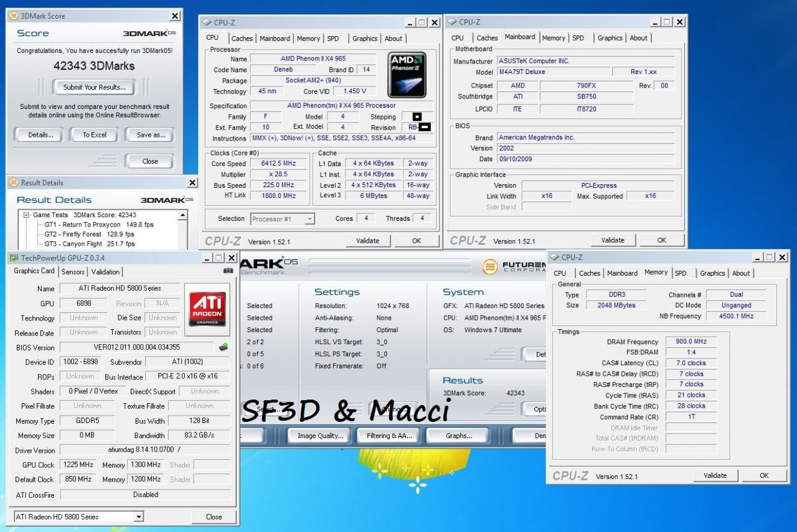
Task: Click the DRAM Frequency value 900.0 MHz
Action: click(691, 342)
